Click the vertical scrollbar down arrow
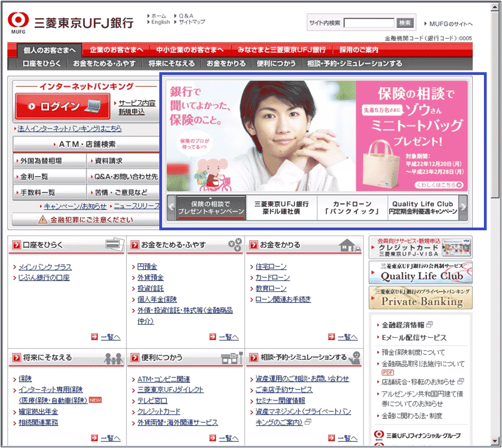 click(x=495, y=441)
